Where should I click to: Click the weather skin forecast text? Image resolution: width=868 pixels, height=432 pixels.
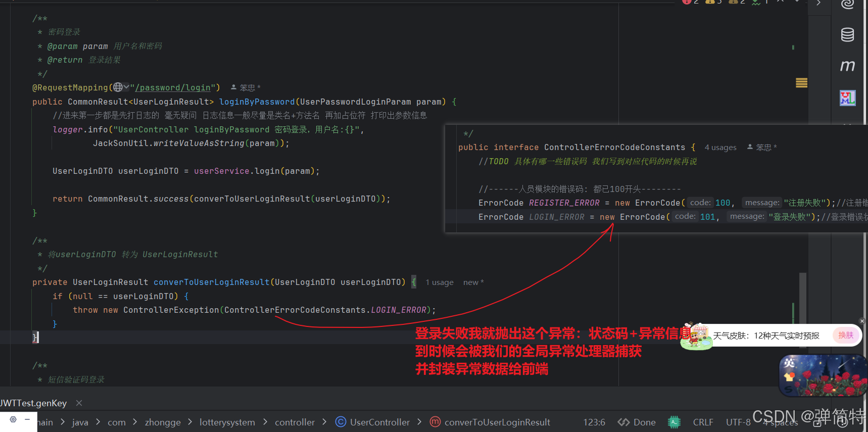pos(766,336)
